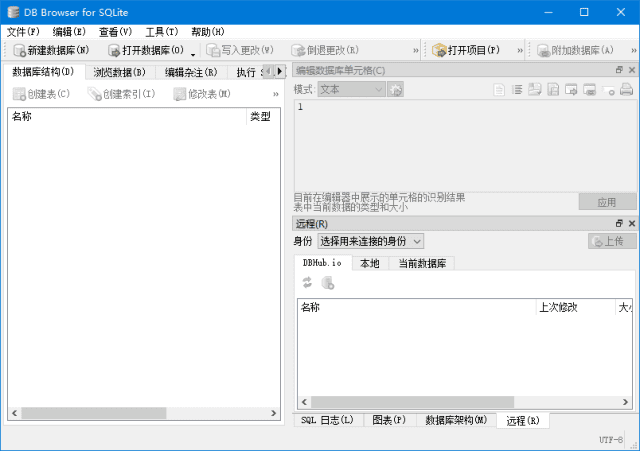Click Open Project (打开项目) toolbar button
Screen dimensions: 640x451
click(x=466, y=50)
